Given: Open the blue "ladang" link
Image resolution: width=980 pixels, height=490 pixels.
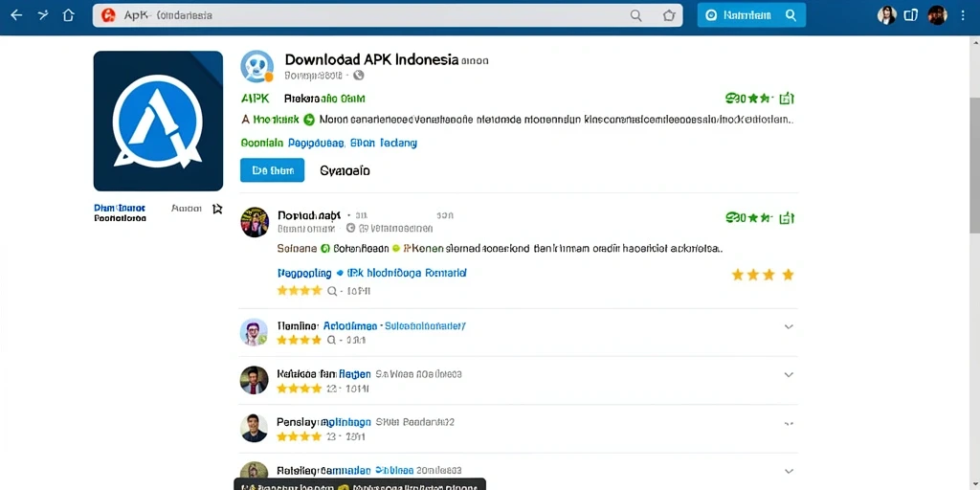Looking at the screenshot, I should point(397,144).
